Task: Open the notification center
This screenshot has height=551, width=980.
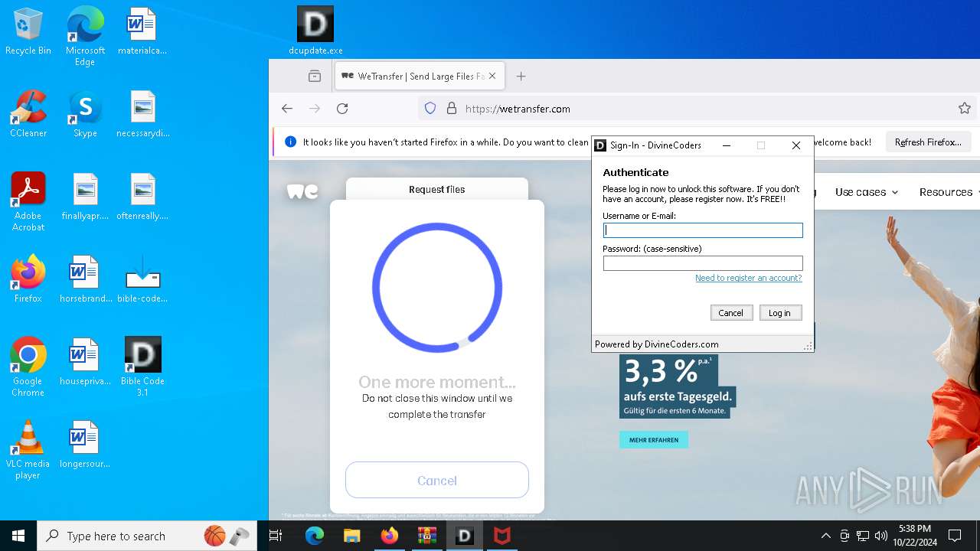Action: pyautogui.click(x=955, y=536)
